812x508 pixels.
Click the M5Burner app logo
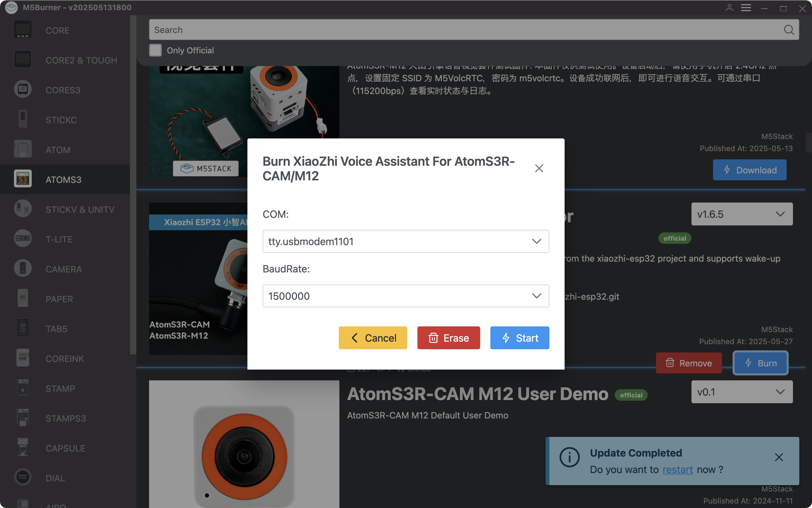click(x=11, y=7)
